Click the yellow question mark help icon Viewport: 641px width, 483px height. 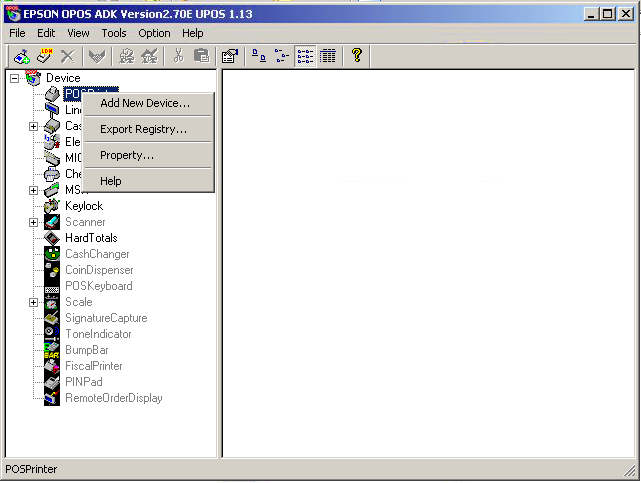pyautogui.click(x=356, y=56)
